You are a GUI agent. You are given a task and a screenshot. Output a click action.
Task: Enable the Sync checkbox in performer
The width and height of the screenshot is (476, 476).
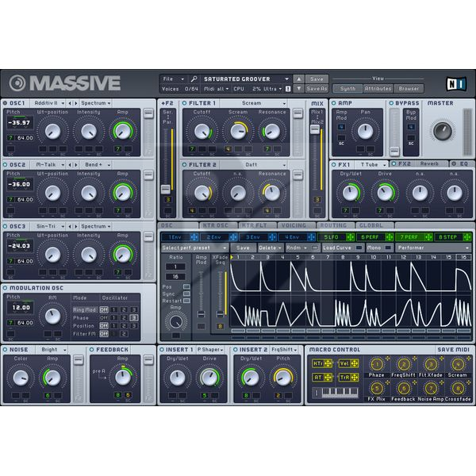[x=186, y=294]
